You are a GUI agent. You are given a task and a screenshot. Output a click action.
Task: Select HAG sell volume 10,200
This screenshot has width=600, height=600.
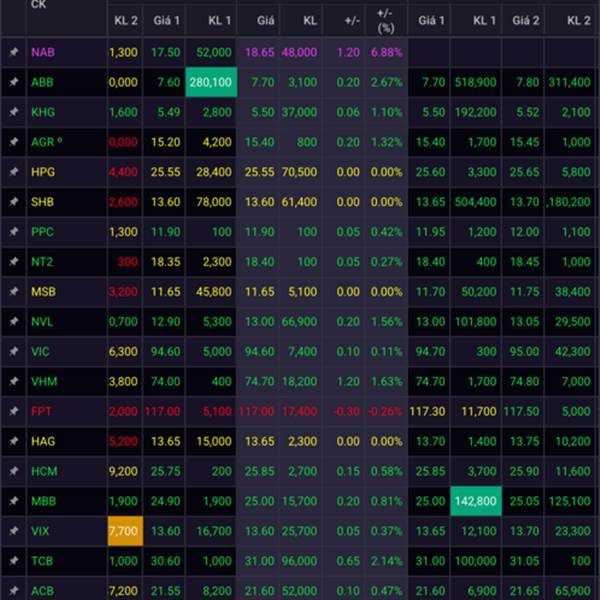(573, 441)
